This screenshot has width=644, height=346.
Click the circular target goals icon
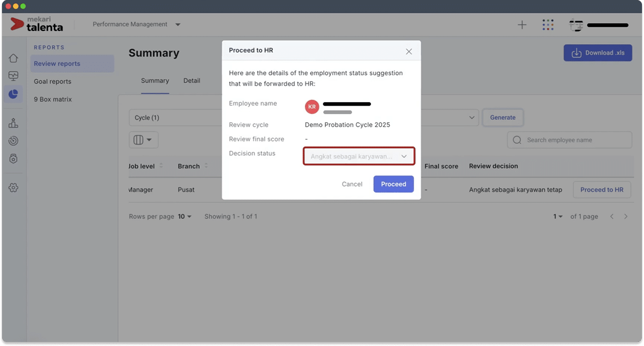pyautogui.click(x=13, y=141)
